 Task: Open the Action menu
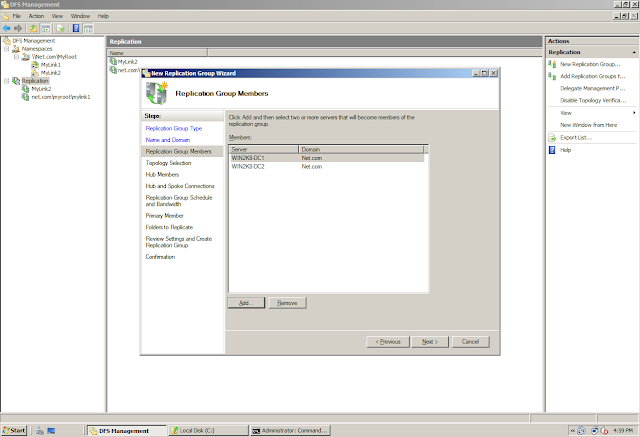(x=36, y=16)
